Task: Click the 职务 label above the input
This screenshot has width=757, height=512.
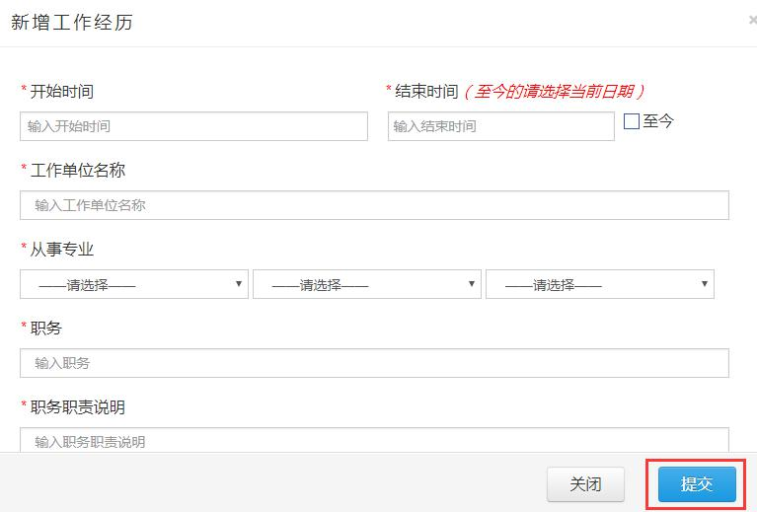Action: click(x=46, y=328)
